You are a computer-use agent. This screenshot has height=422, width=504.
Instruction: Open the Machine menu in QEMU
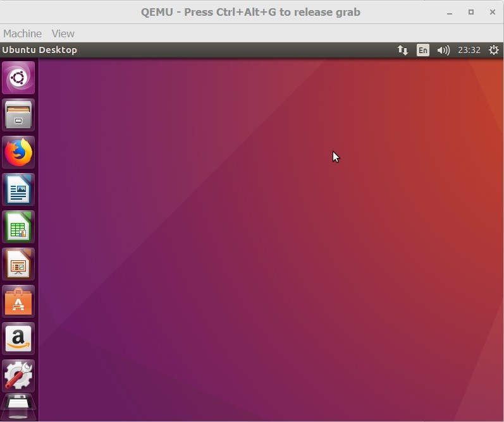pos(22,33)
